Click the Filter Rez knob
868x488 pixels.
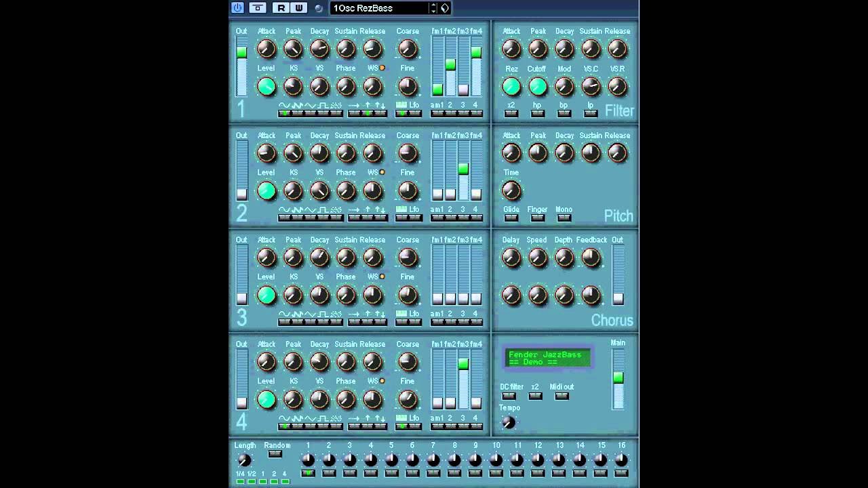pos(511,86)
